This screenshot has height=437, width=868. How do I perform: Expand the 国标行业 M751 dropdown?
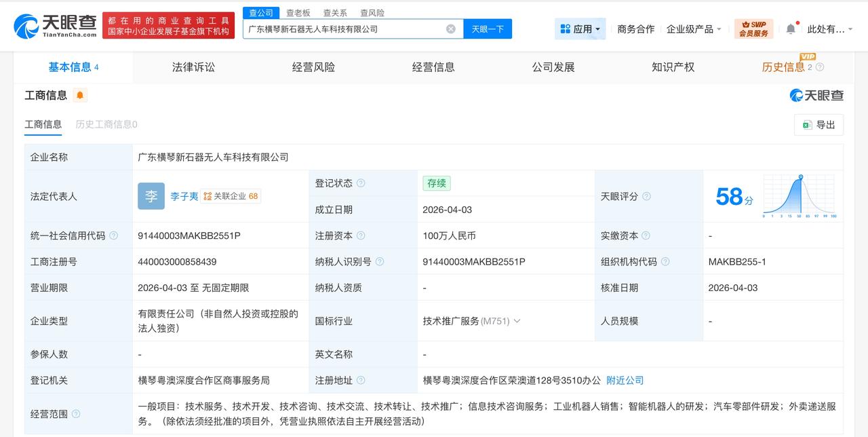[517, 321]
